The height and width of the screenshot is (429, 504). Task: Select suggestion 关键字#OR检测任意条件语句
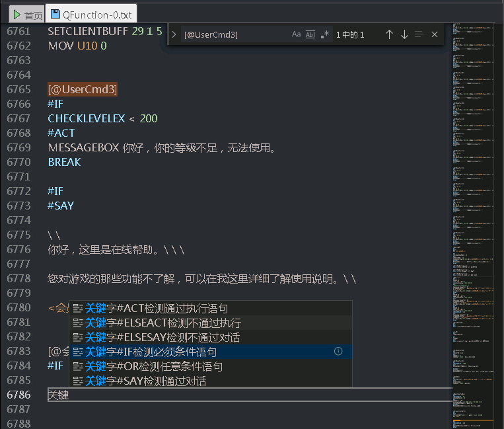211,366
